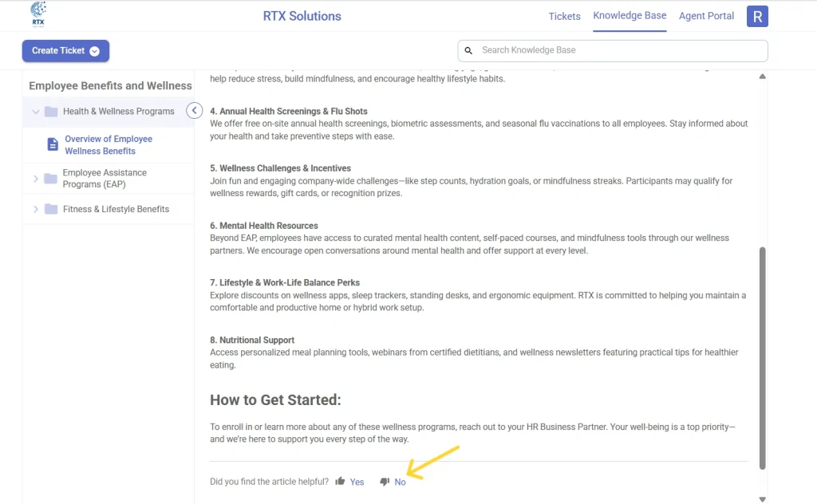The height and width of the screenshot is (504, 817).
Task: Click the Did you find the article helpful? text
Action: (269, 482)
